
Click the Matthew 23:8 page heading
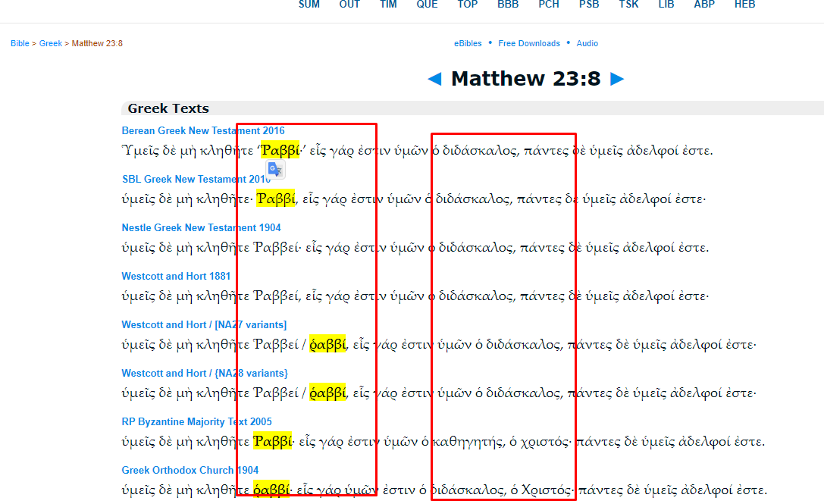[x=525, y=79]
